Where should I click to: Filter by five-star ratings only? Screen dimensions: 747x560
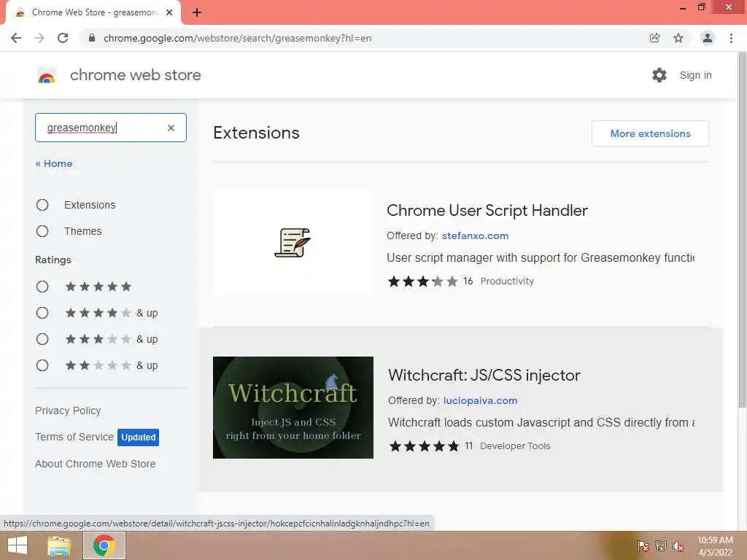[42, 287]
